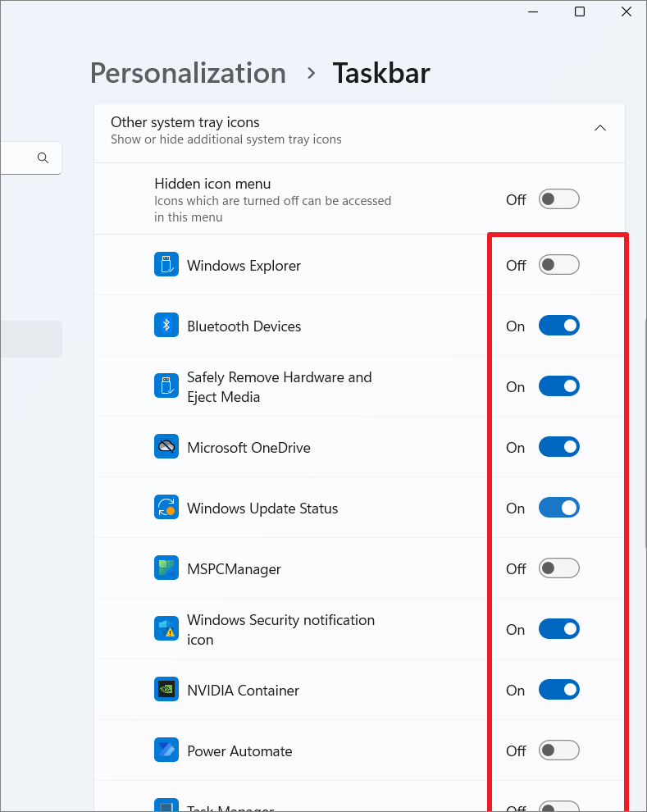
Task: Click the Bluetooth Devices icon
Action: (x=166, y=325)
